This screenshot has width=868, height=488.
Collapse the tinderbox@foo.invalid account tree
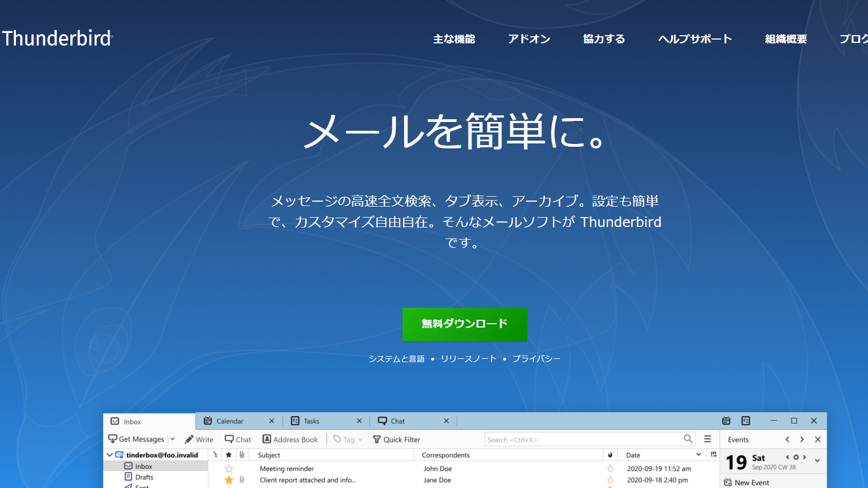(109, 454)
